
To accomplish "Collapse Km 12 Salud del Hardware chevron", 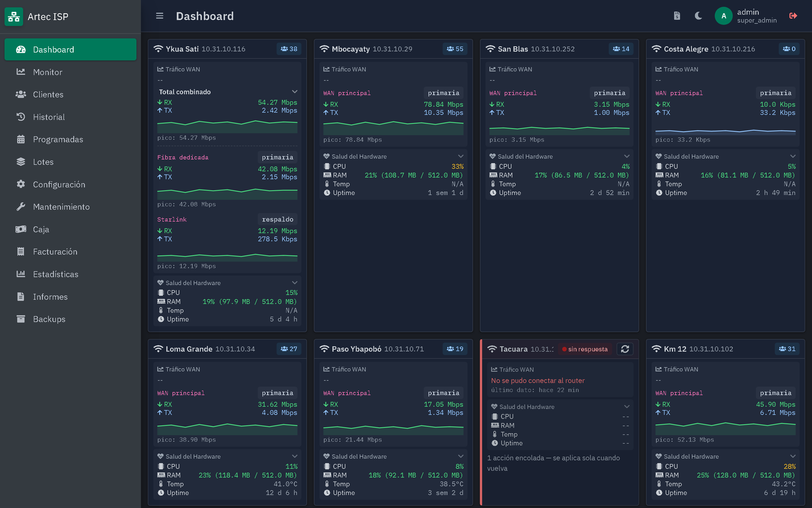I will click(793, 457).
